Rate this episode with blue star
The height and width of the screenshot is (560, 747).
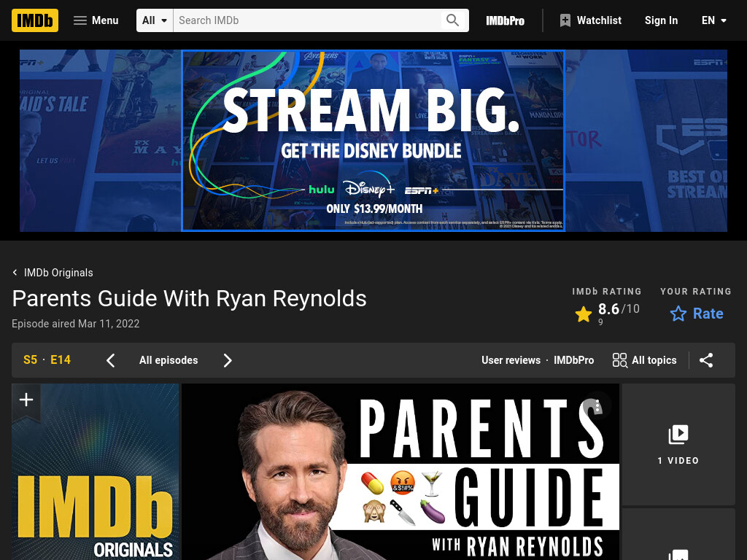point(697,314)
